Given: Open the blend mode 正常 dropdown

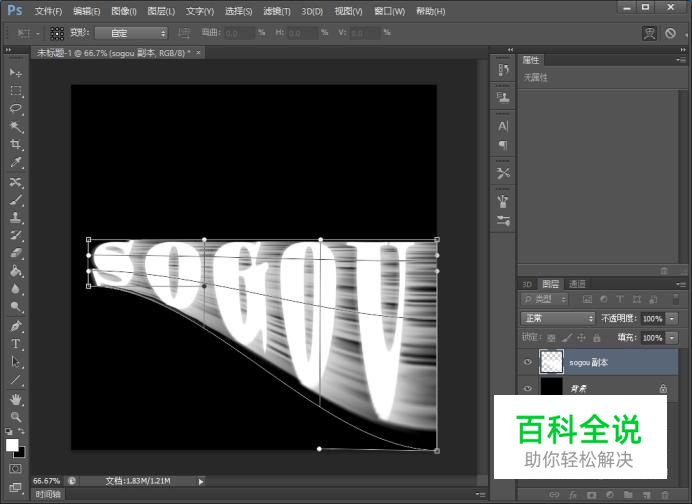Looking at the screenshot, I should click(x=558, y=318).
